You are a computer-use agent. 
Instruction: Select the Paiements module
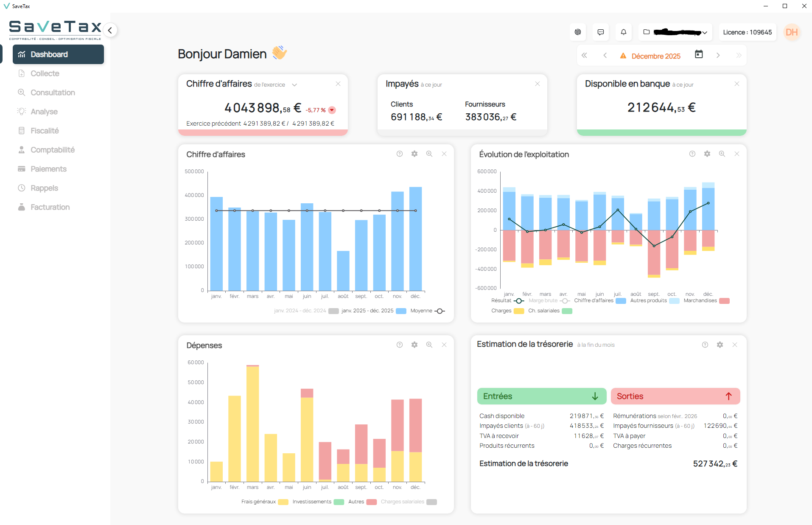[x=48, y=169]
